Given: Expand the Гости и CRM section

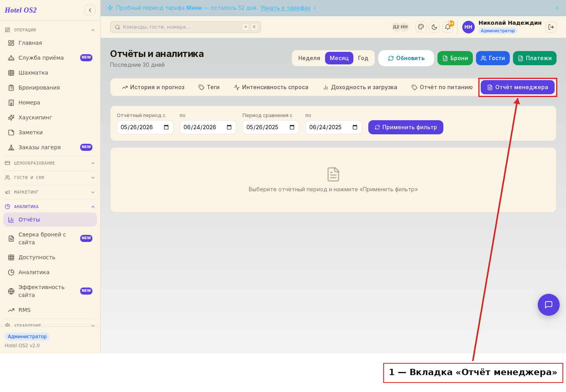Looking at the screenshot, I should [x=50, y=178].
